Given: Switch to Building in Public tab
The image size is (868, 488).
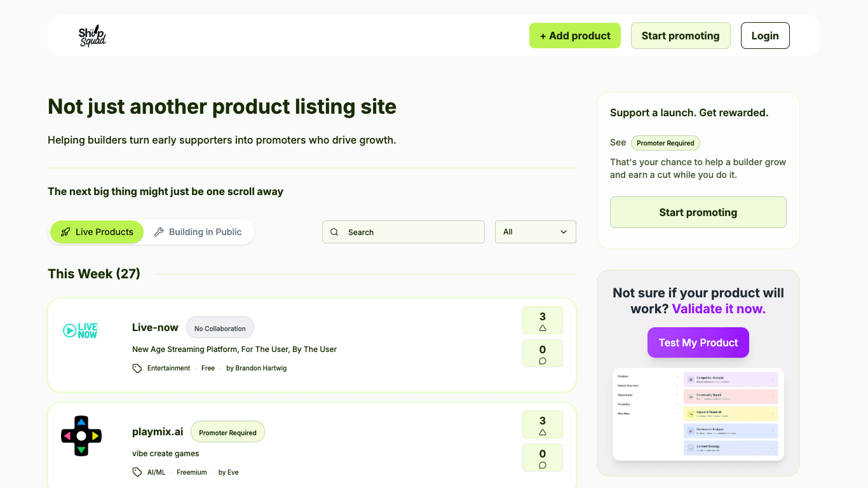Looking at the screenshot, I should [198, 232].
